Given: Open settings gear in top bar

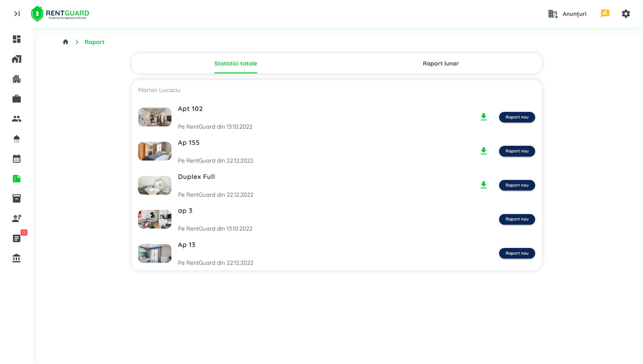Looking at the screenshot, I should click(625, 14).
